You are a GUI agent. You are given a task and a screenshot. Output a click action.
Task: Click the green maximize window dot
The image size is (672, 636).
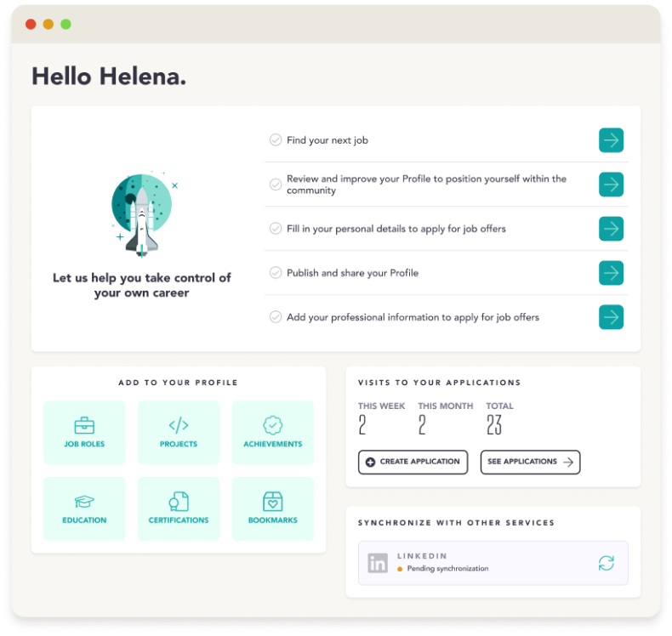tap(66, 24)
